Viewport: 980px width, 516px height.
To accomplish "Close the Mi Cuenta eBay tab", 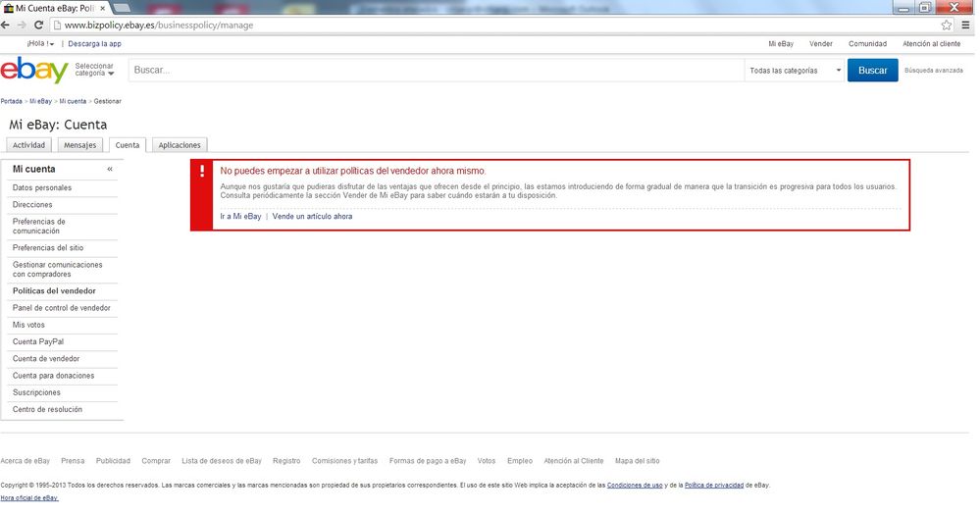I will (102, 9).
